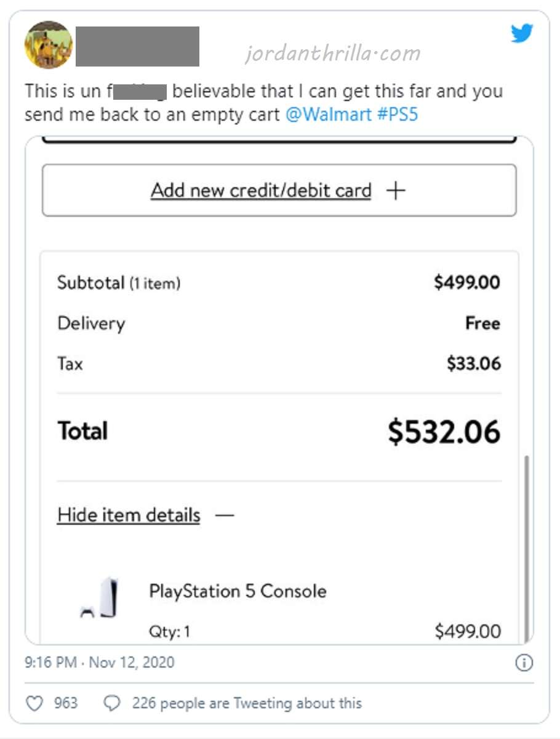Click Hide item details link
The height and width of the screenshot is (739, 560).
click(129, 515)
